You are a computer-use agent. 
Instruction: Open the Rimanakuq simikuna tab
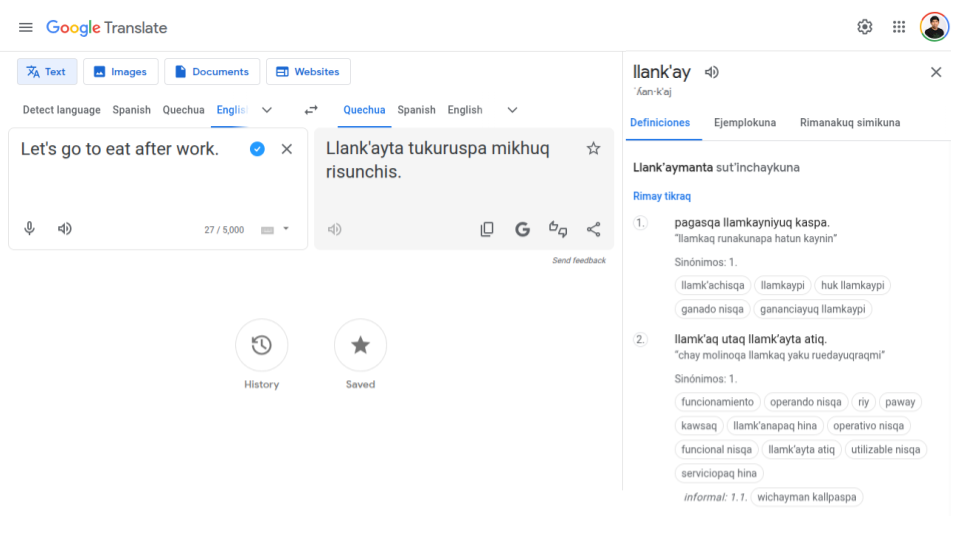coord(849,123)
